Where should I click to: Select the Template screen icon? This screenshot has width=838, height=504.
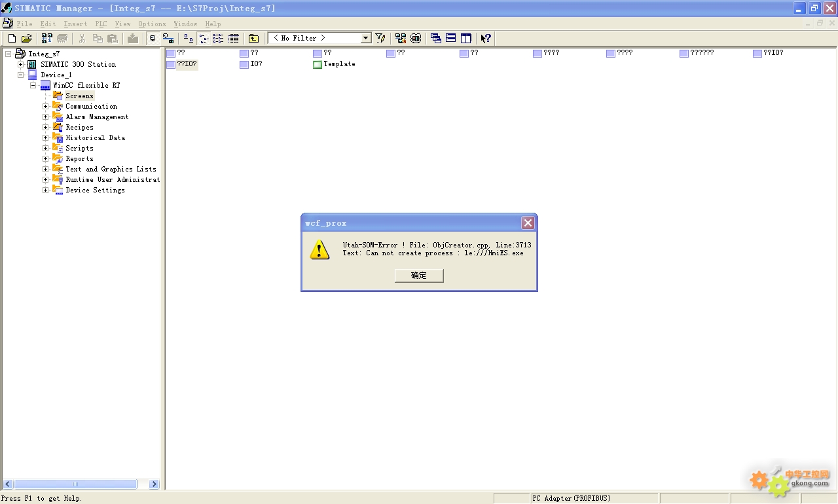pos(318,64)
